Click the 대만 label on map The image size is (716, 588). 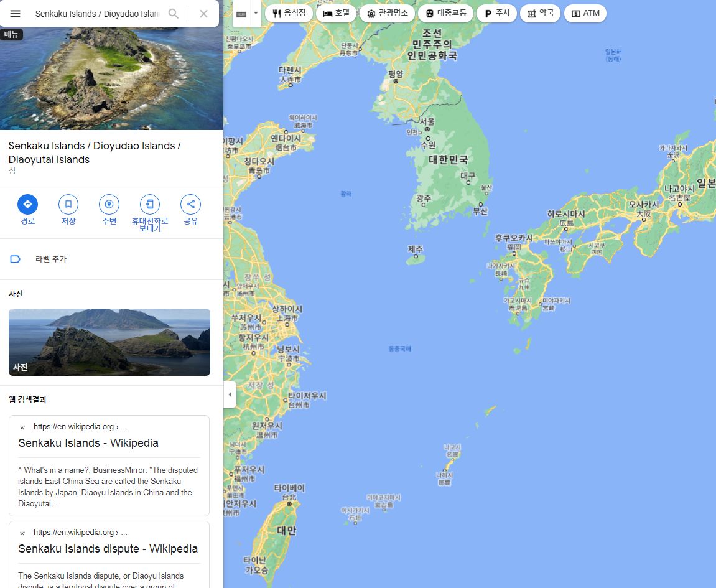click(287, 530)
